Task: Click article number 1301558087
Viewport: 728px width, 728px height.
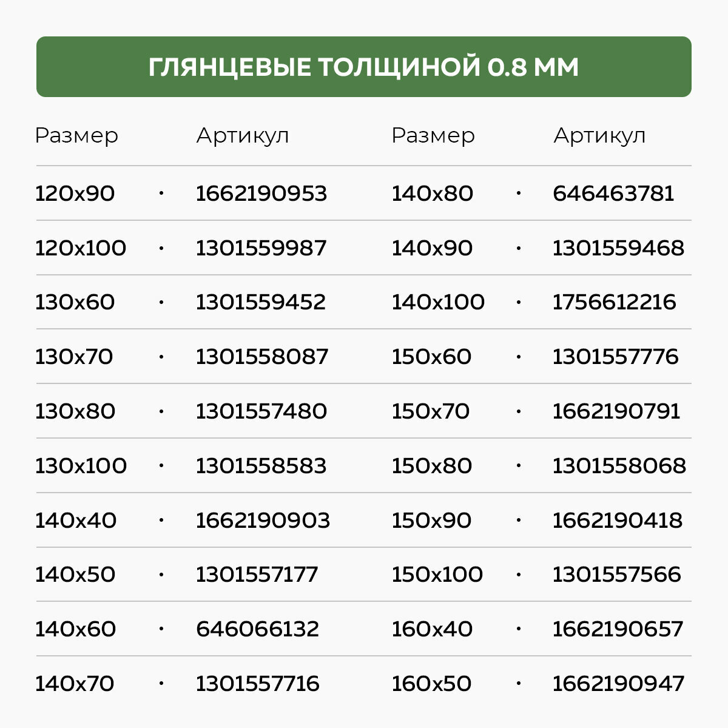Action: click(262, 357)
